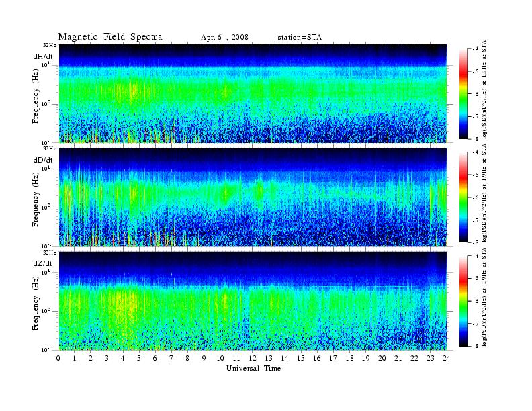Click the time axis tick label "12"
The image size is (532, 411).
pos(253,358)
